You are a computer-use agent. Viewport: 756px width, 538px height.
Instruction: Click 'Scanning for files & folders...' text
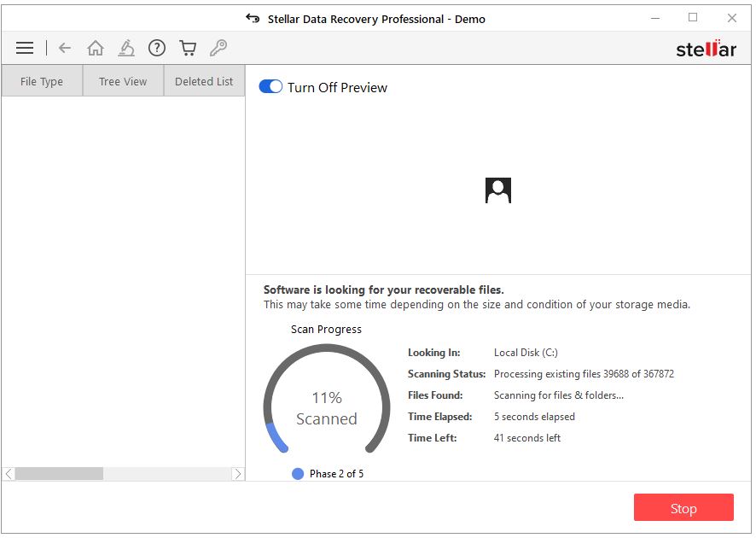click(558, 395)
